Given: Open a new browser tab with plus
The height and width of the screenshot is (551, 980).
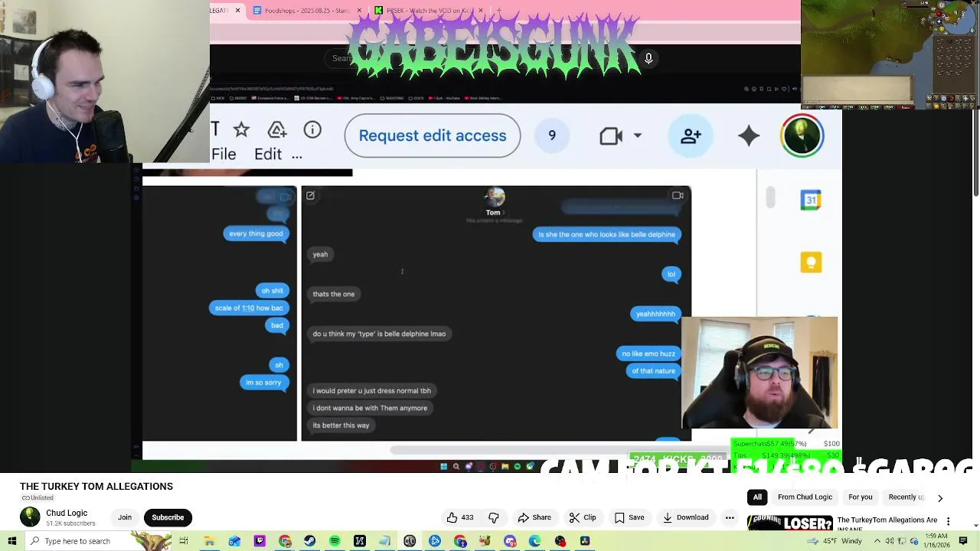Looking at the screenshot, I should point(498,11).
